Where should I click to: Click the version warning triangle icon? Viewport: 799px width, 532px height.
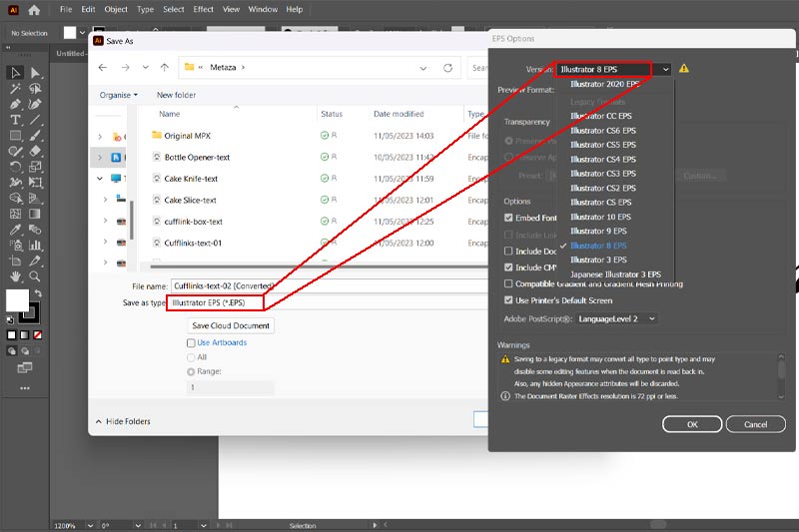[684, 69]
